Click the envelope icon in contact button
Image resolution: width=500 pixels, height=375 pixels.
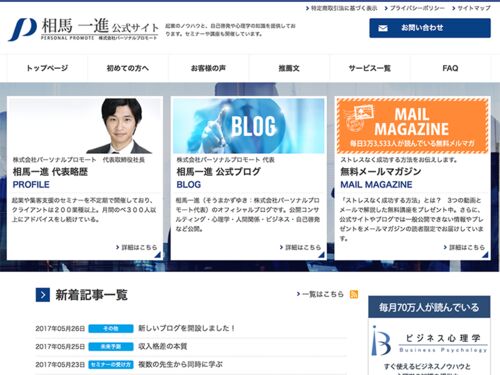[x=383, y=28]
